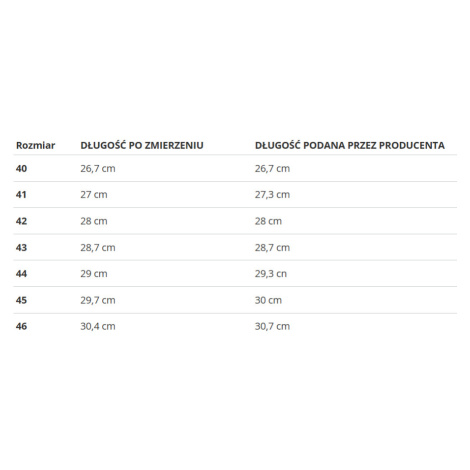Select size 46 row label
The image size is (470, 470).
[x=21, y=326]
